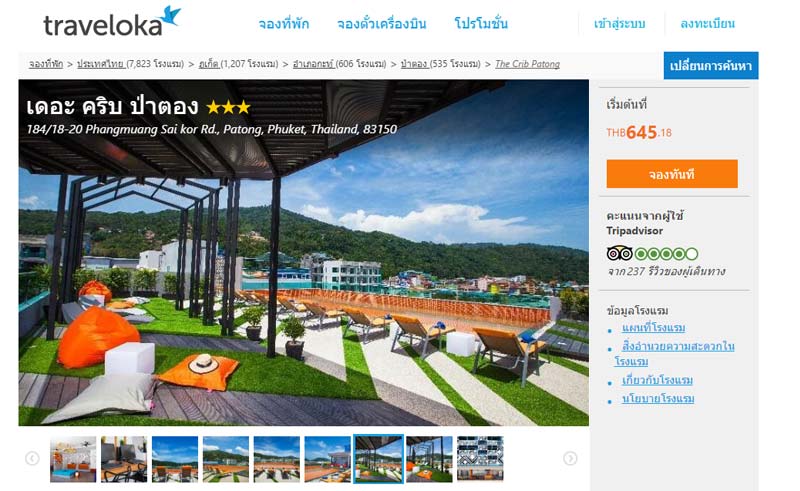
Task: Open the แผนที่โรงแรม hotel map link
Action: [x=653, y=328]
